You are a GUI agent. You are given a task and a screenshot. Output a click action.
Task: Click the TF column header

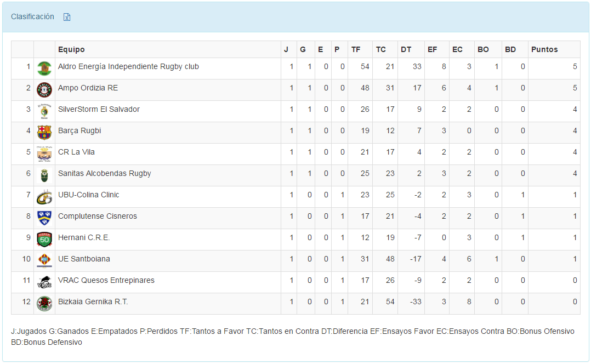pyautogui.click(x=356, y=49)
